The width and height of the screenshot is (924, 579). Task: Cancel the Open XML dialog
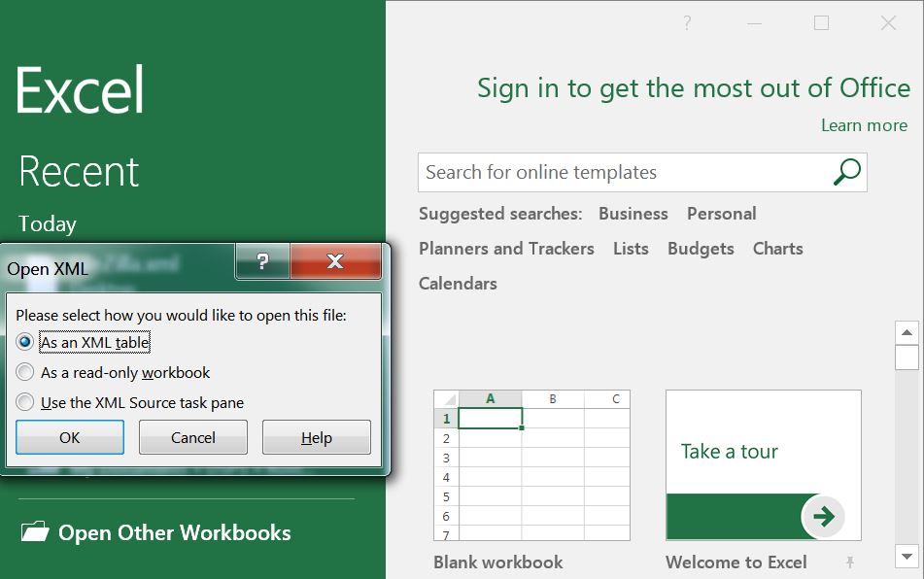[x=192, y=437]
